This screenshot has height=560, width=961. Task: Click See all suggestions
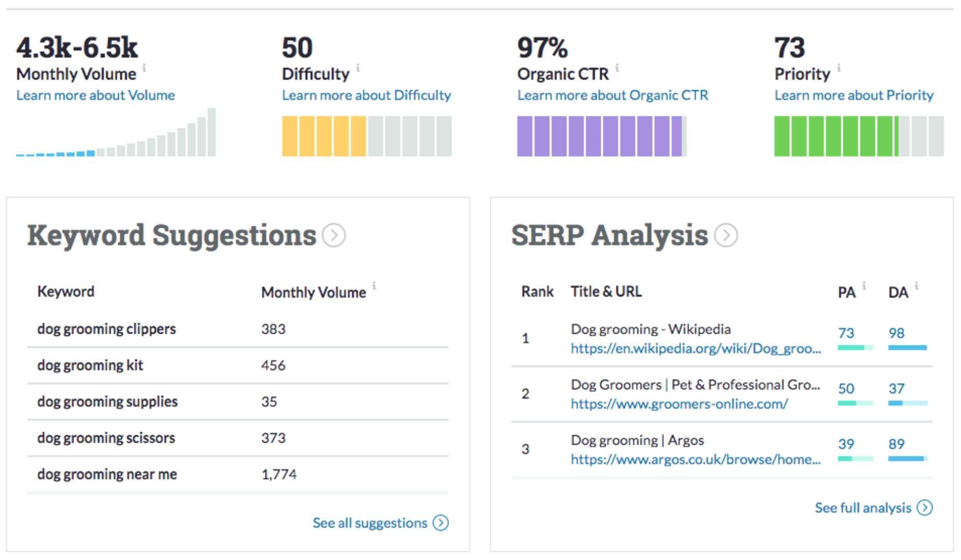[x=369, y=522]
